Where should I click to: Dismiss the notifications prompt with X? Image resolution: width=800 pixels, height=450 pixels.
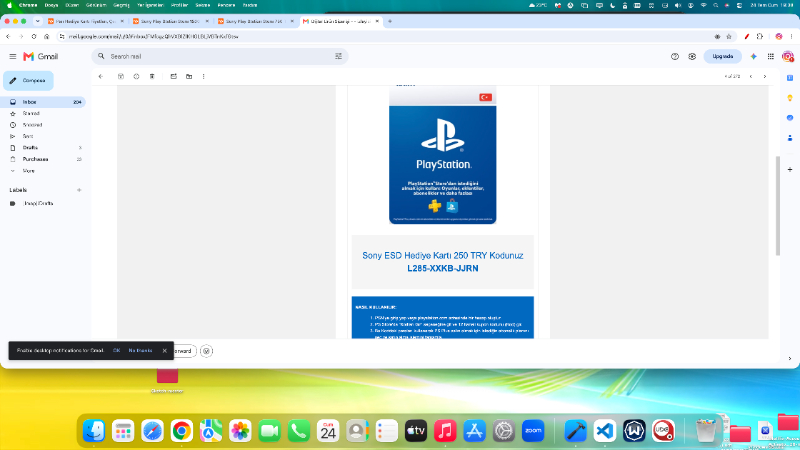click(164, 351)
